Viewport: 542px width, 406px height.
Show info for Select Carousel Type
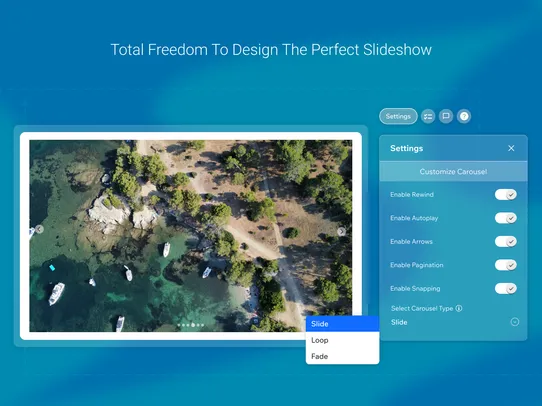point(459,308)
